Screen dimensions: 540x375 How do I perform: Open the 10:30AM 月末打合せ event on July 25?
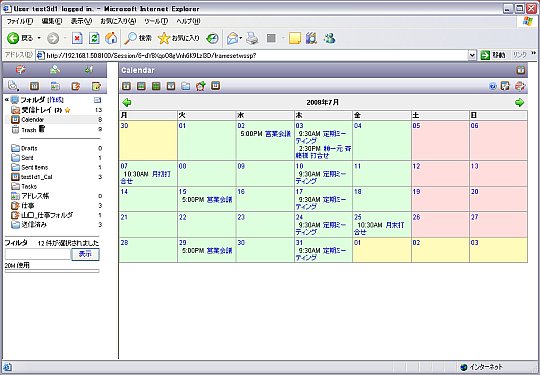(x=379, y=228)
